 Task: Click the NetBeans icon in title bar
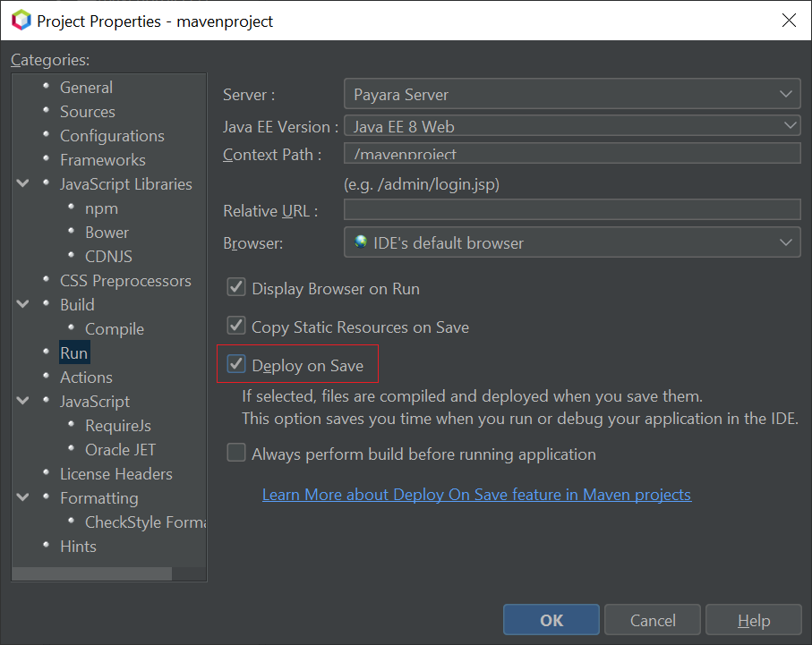tap(20, 20)
